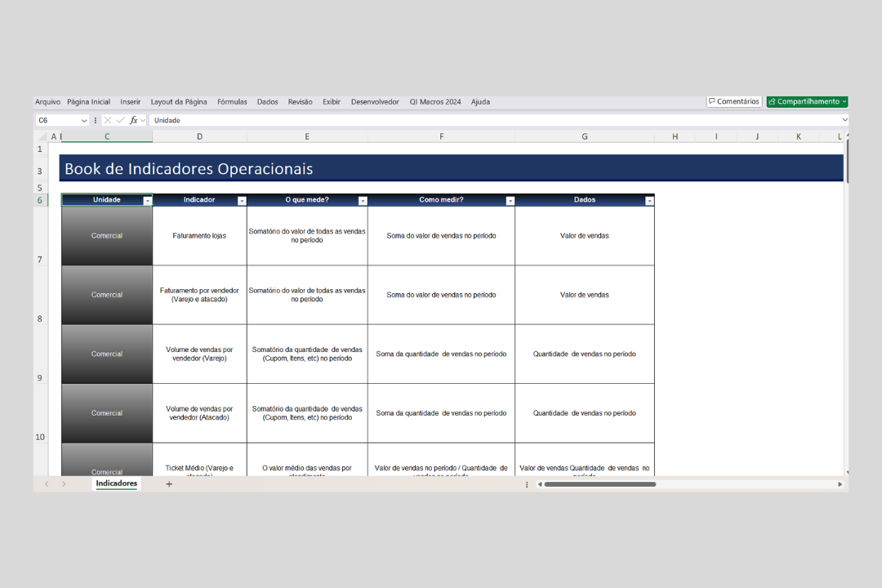The width and height of the screenshot is (882, 588).
Task: Open the Indicador column filter dropdown
Action: 242,200
